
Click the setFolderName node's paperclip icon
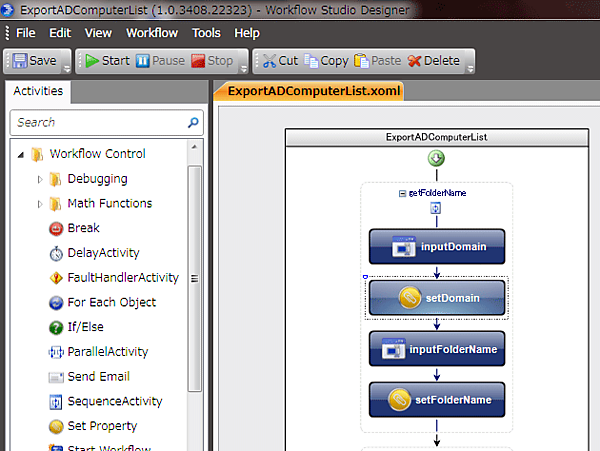tap(399, 400)
